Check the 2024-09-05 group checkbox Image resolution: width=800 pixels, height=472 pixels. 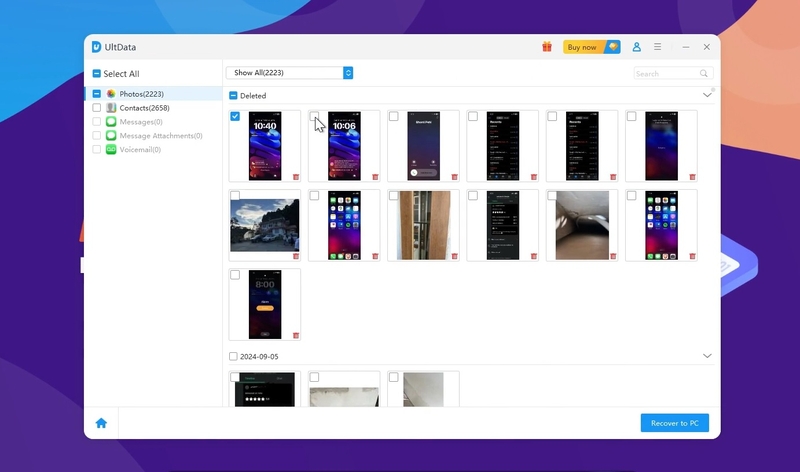click(x=233, y=356)
